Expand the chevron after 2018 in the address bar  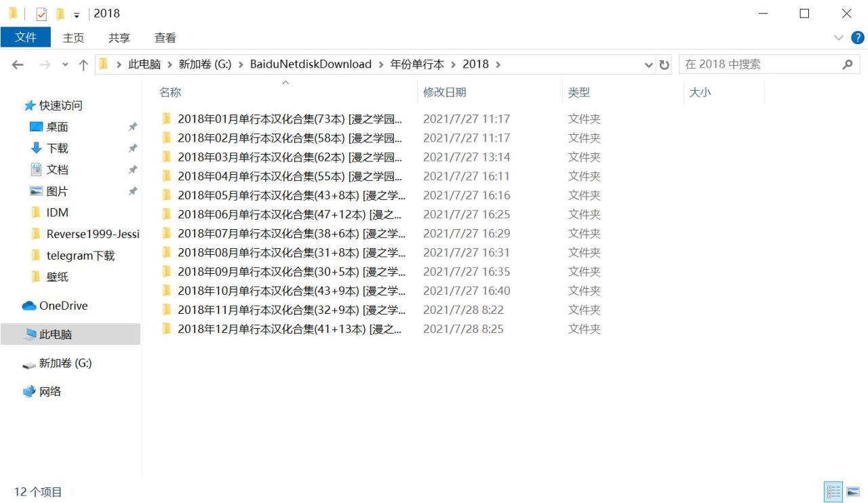pos(498,64)
